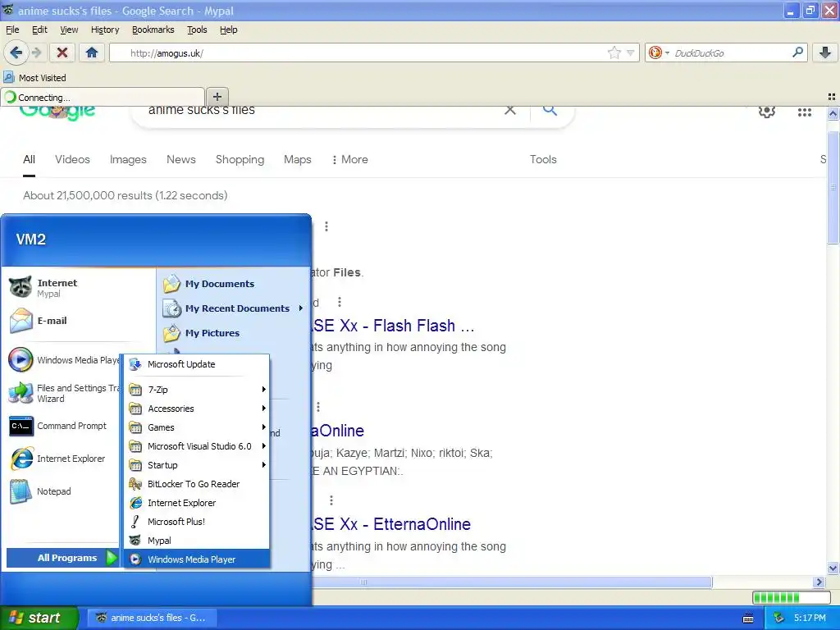Switch to Videos results tab
The height and width of the screenshot is (630, 840).
[x=72, y=159]
